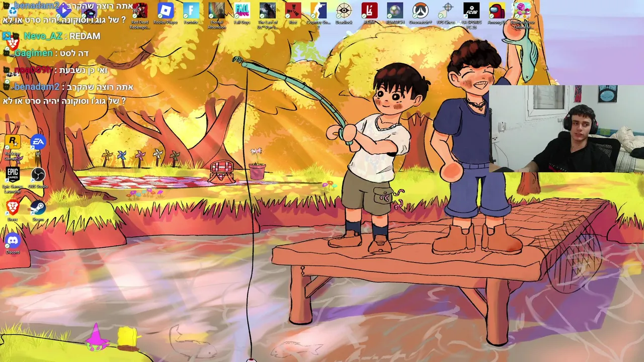This screenshot has width=644, height=362.
Task: Open the Red Dead Redemption desktop shortcut
Action: click(x=140, y=15)
